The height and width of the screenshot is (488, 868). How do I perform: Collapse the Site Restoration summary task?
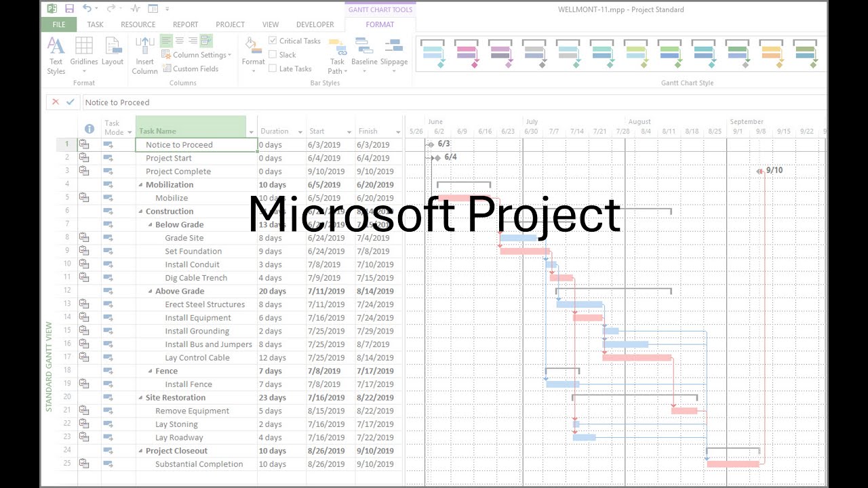[141, 398]
